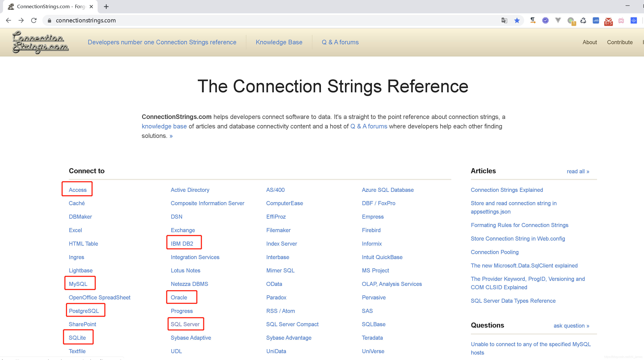Open the Access connection strings
The image size is (644, 360).
[x=77, y=190]
